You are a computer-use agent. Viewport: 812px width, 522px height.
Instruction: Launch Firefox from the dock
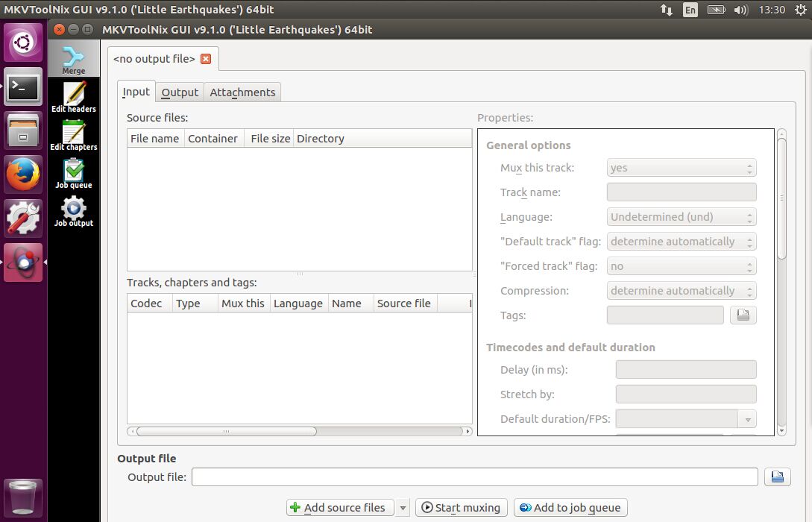point(23,174)
